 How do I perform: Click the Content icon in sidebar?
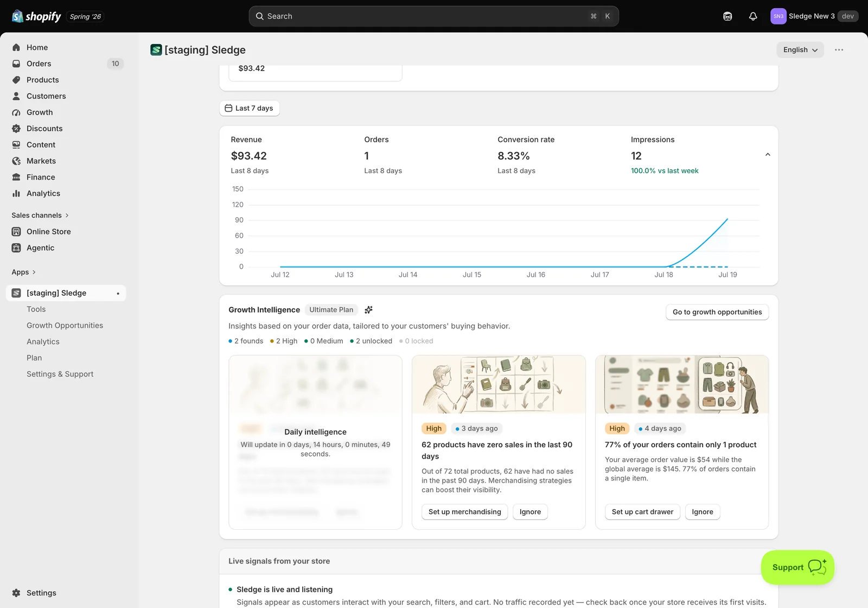click(x=16, y=145)
